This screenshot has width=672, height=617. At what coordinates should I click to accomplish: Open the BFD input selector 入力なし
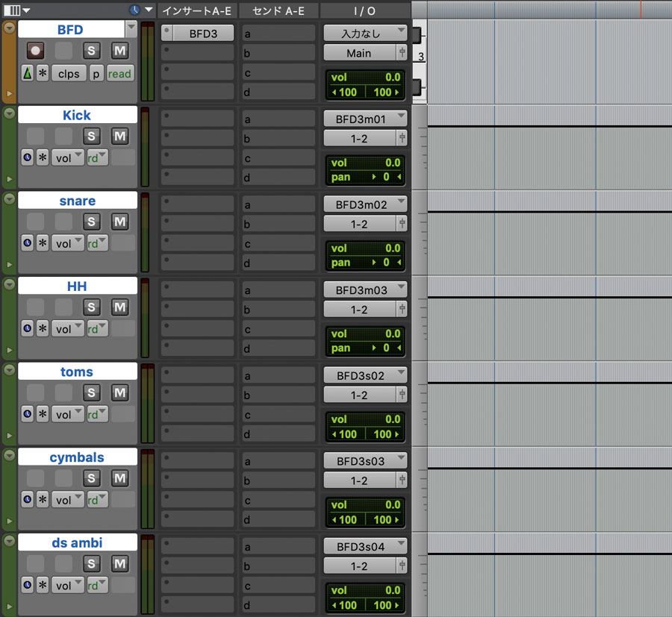coord(364,33)
